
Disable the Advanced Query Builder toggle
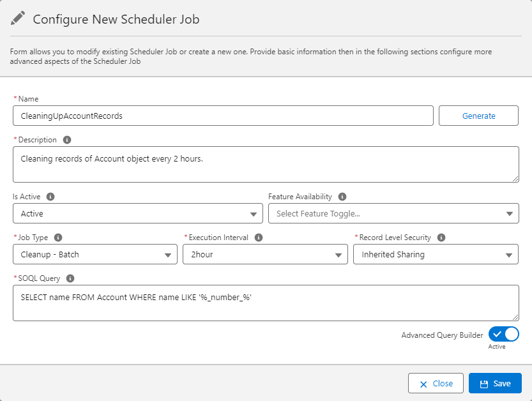click(x=503, y=334)
